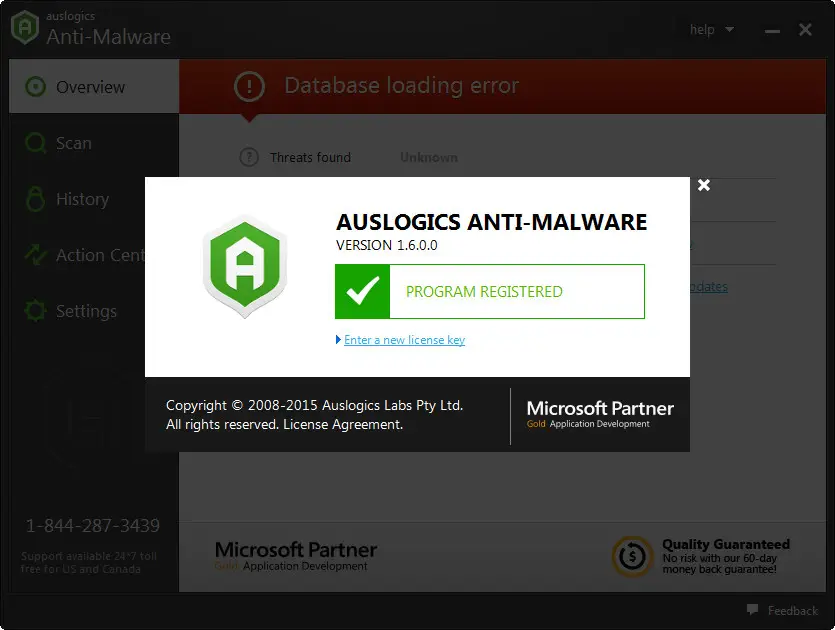The width and height of the screenshot is (835, 630).
Task: Open the History tab
Action: (x=82, y=199)
